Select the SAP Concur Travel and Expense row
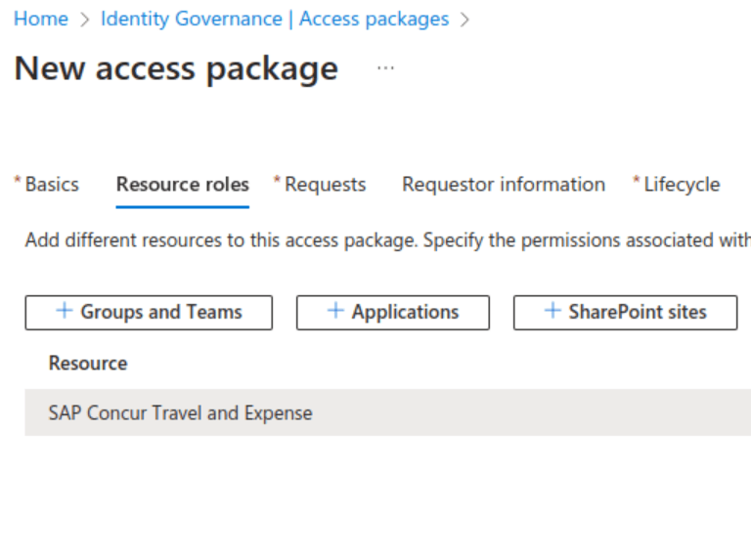751x560 pixels. pyautogui.click(x=180, y=412)
